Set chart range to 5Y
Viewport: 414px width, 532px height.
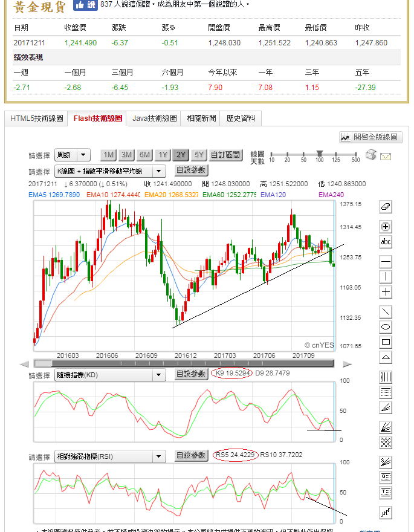click(x=199, y=155)
